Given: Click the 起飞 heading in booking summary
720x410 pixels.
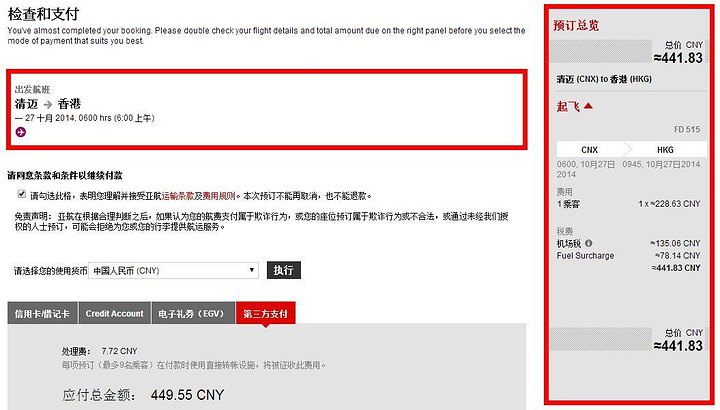Looking at the screenshot, I should pyautogui.click(x=568, y=107).
